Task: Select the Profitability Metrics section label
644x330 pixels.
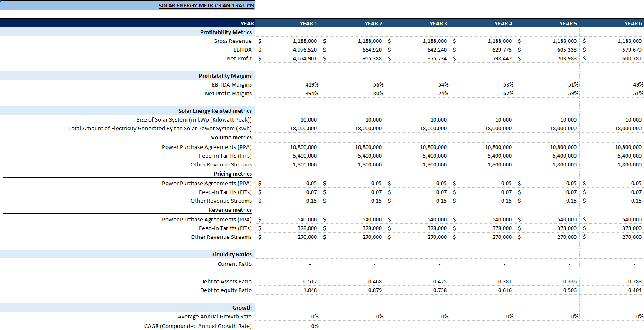Action: [x=226, y=32]
